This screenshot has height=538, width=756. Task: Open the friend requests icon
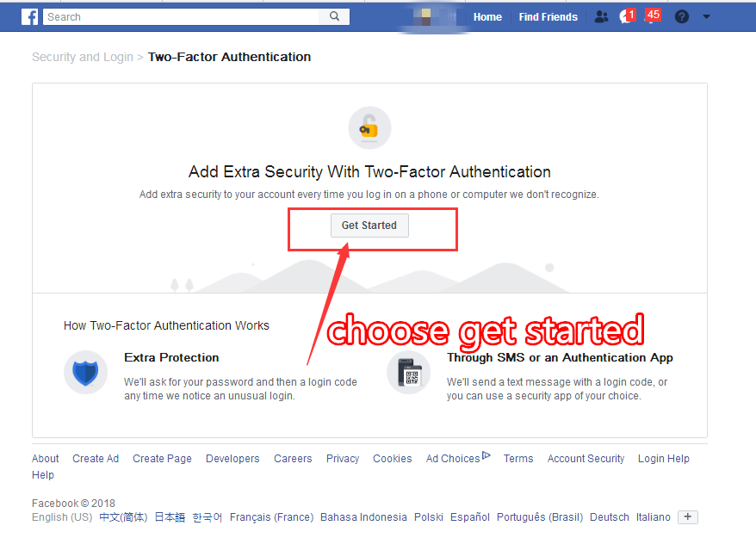(x=601, y=17)
